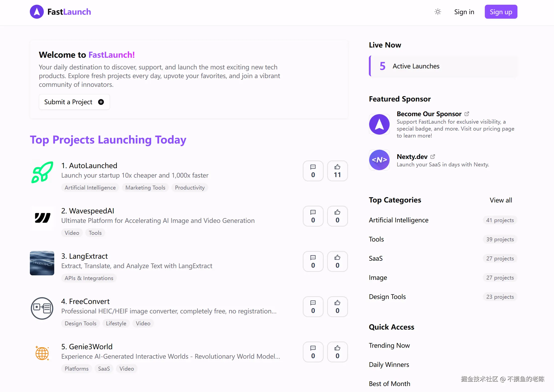Open Daily Winners quick access link
554x392 pixels.
389,365
